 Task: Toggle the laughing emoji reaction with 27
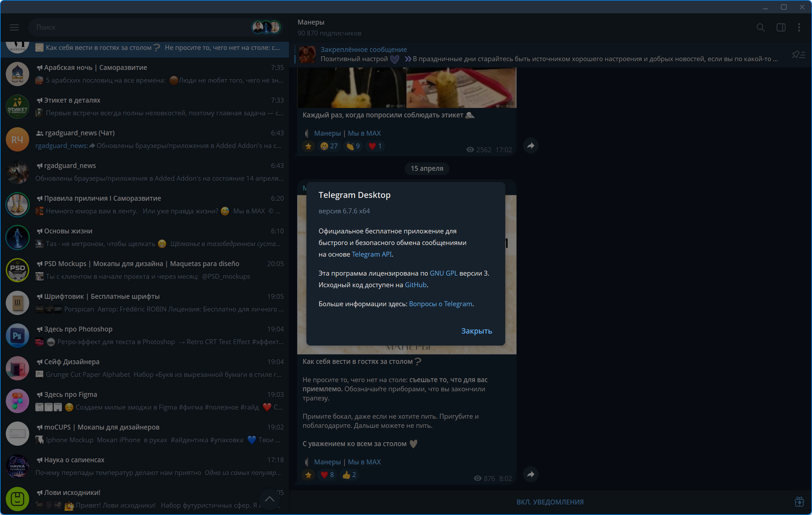click(329, 146)
